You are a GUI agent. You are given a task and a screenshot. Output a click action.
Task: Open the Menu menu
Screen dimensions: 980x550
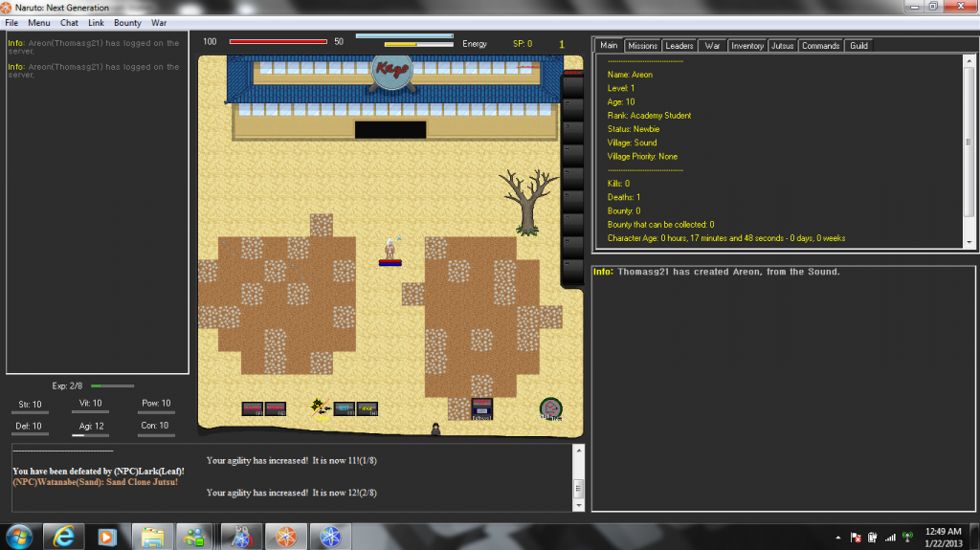tap(38, 23)
